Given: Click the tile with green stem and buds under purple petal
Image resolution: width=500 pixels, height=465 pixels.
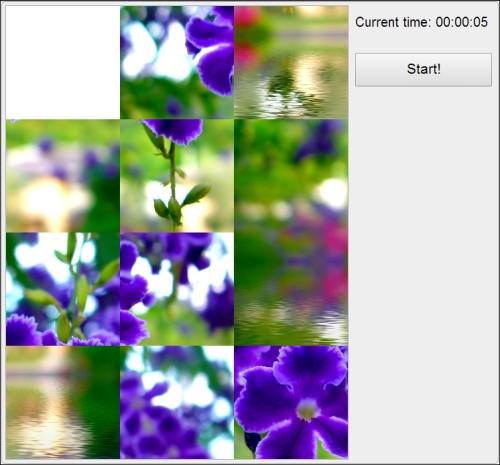Looking at the screenshot, I should (177, 176).
